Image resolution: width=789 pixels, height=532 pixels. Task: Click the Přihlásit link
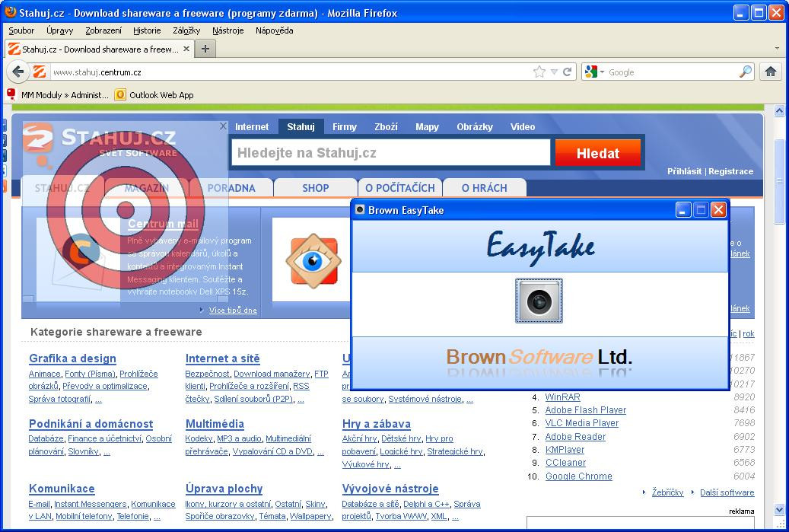pos(684,171)
